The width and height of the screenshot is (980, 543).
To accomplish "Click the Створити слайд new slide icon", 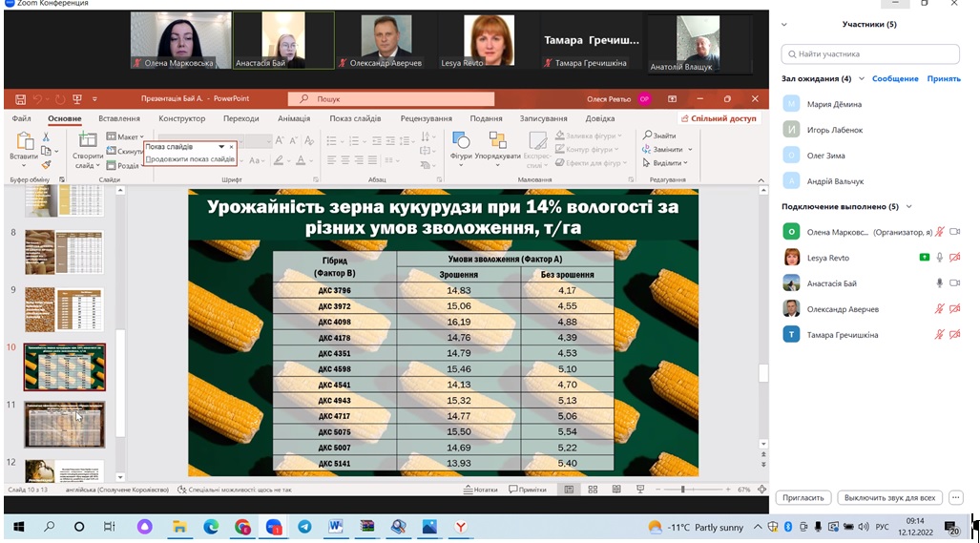I will click(87, 140).
